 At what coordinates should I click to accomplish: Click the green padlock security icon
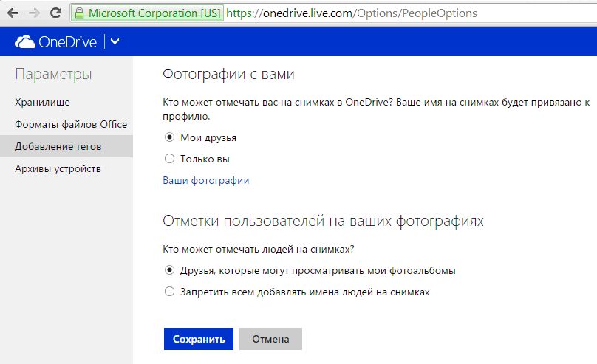[79, 13]
